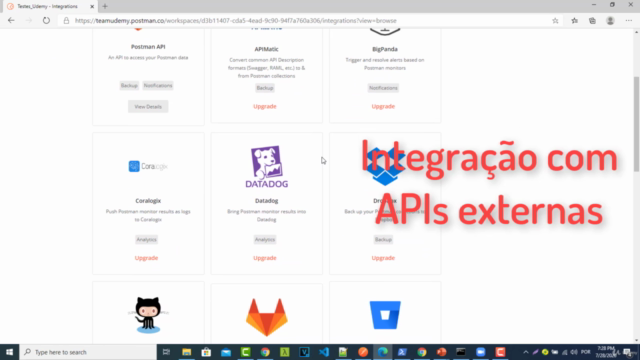This screenshot has height=360, width=640.
Task: Click the Postman API title
Action: 148,47
